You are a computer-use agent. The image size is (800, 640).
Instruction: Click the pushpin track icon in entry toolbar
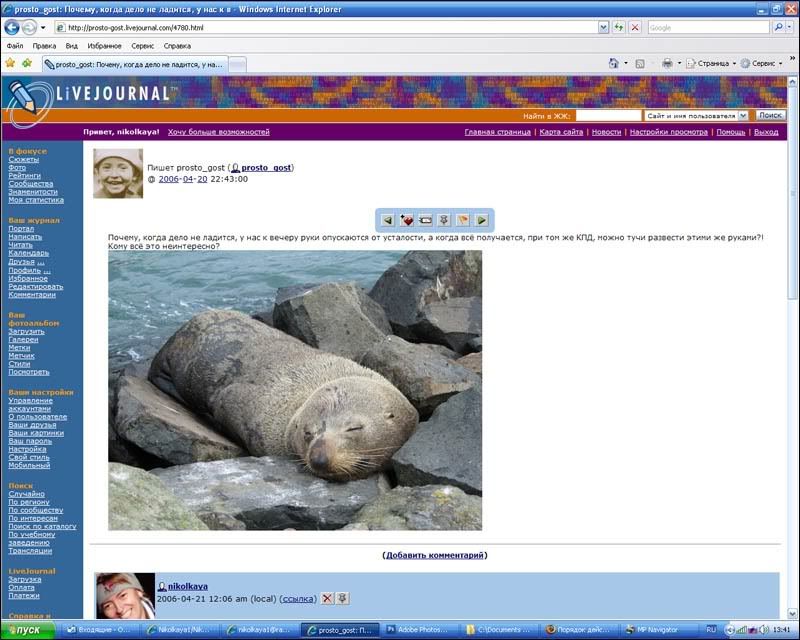pos(444,220)
